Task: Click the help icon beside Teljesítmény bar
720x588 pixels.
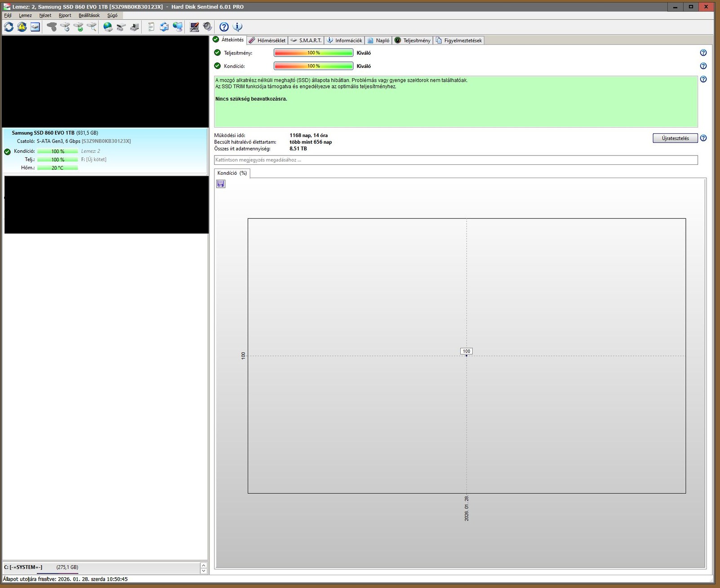Action: point(703,53)
